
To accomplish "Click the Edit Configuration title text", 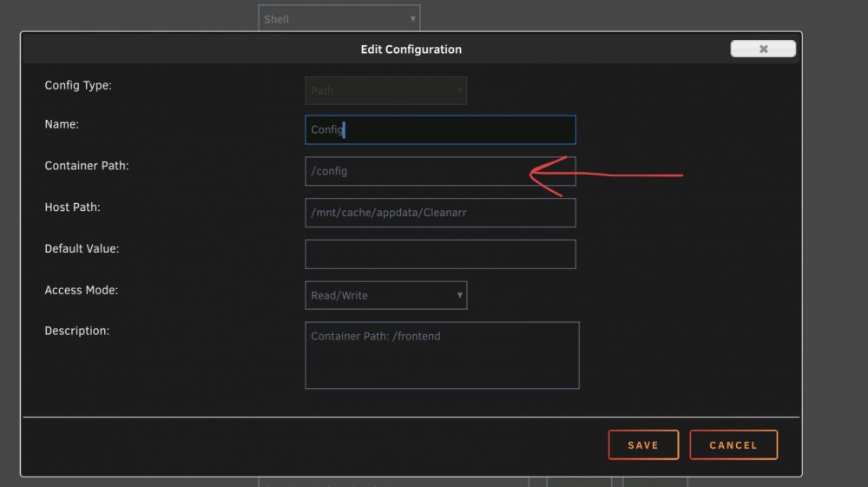I will pos(411,49).
